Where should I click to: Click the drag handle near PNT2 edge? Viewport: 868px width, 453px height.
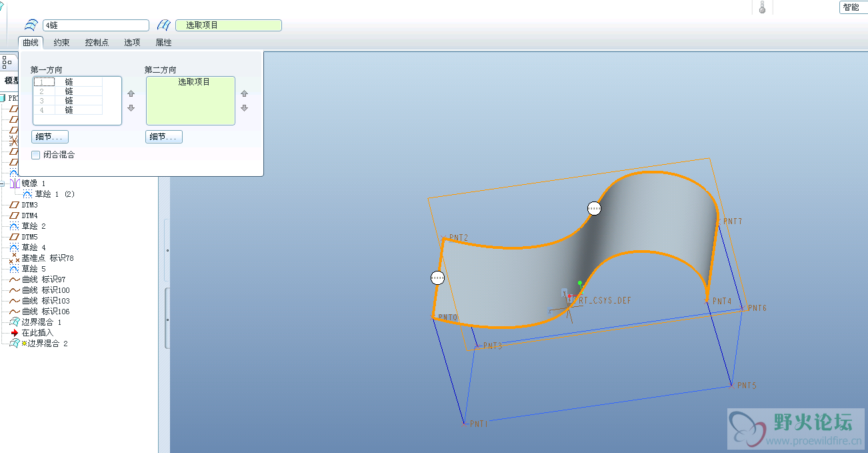[x=437, y=278]
